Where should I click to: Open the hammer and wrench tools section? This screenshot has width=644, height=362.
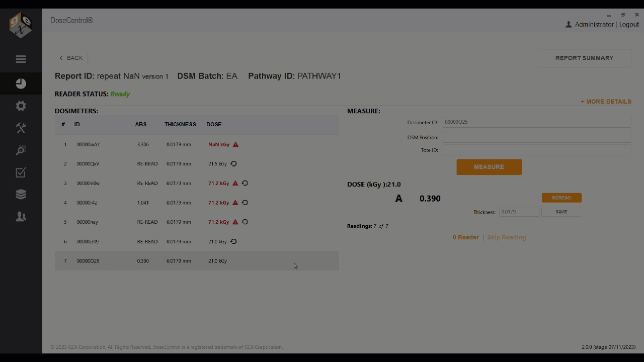(x=21, y=128)
